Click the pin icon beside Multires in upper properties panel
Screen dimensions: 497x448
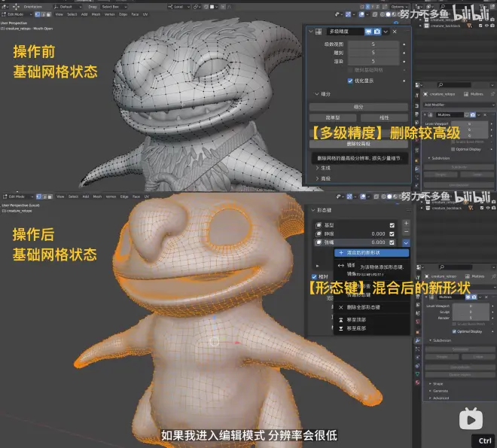pyautogui.click(x=493, y=94)
